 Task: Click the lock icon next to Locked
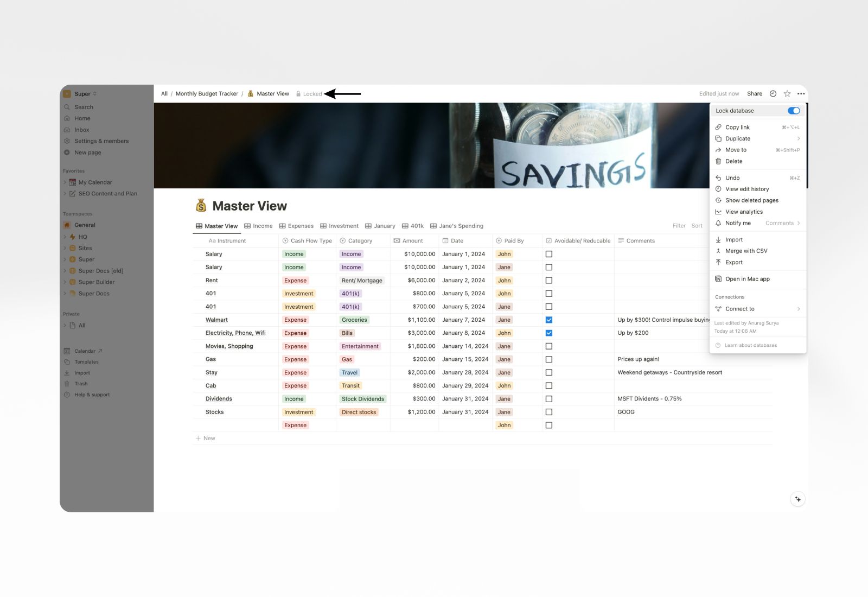pyautogui.click(x=298, y=94)
